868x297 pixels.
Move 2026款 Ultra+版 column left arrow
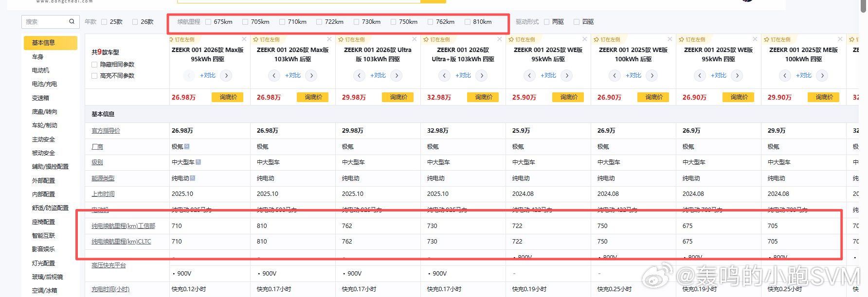[x=444, y=75]
